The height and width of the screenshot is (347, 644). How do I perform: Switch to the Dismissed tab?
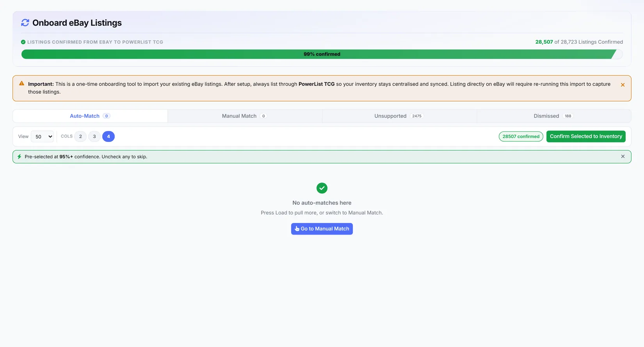(554, 116)
